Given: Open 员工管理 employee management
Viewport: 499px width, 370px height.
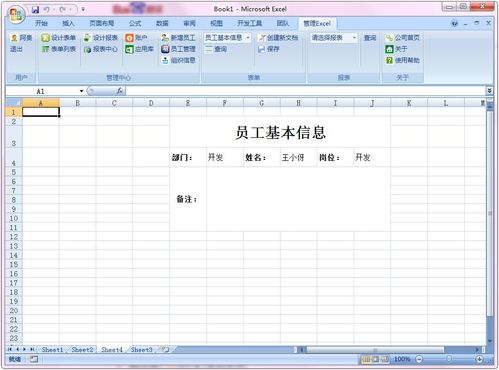Looking at the screenshot, I should (x=178, y=49).
